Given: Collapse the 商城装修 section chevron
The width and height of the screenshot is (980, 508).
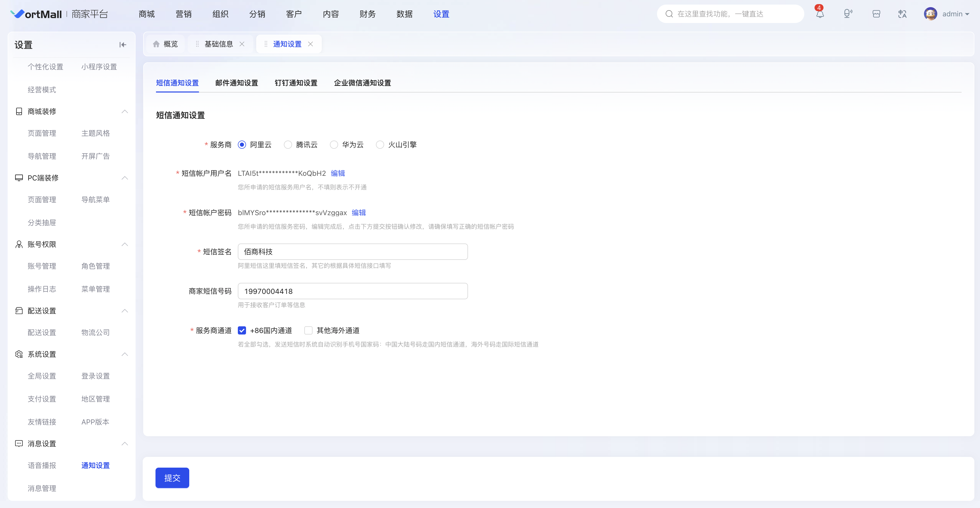Looking at the screenshot, I should (x=125, y=111).
